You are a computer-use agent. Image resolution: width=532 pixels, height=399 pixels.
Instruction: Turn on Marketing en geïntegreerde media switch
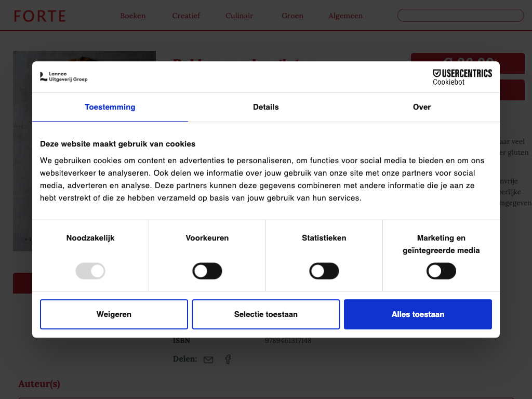pyautogui.click(x=441, y=271)
